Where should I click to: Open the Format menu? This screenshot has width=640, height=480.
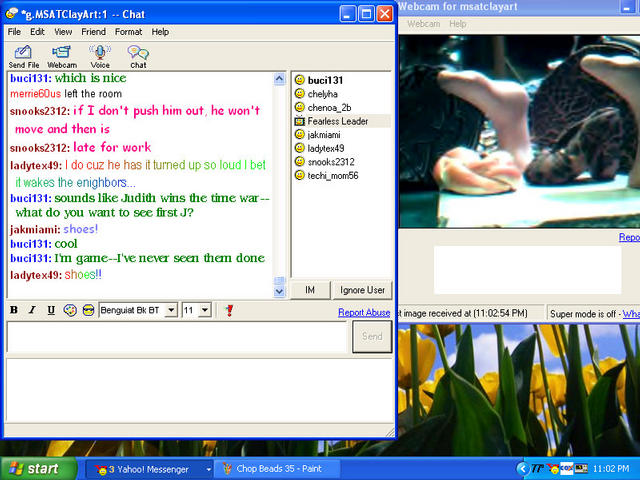click(x=128, y=32)
